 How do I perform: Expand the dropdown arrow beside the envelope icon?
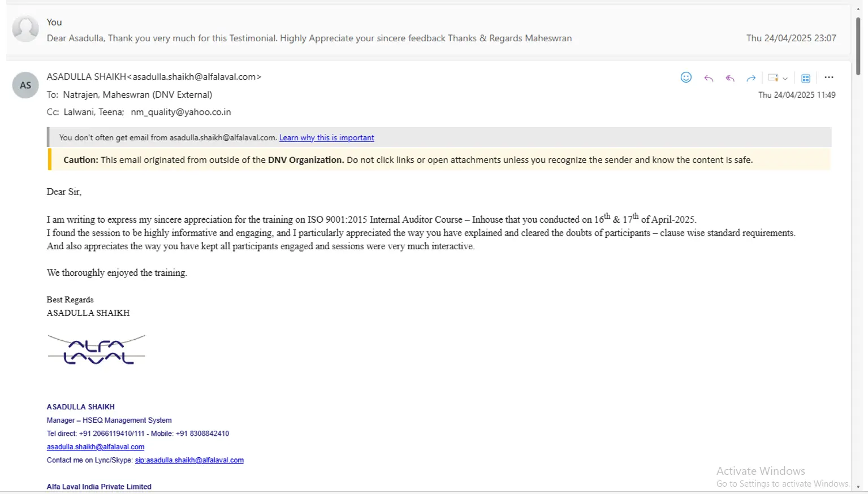(x=785, y=79)
